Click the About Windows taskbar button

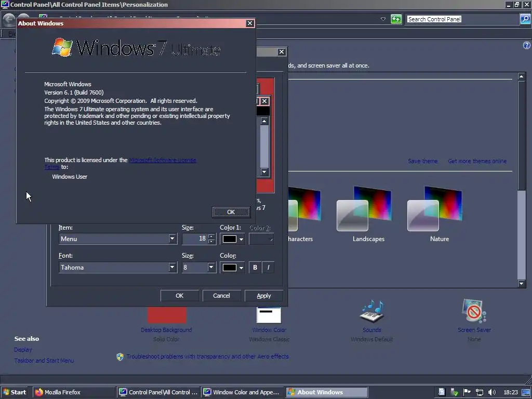[x=326, y=392]
